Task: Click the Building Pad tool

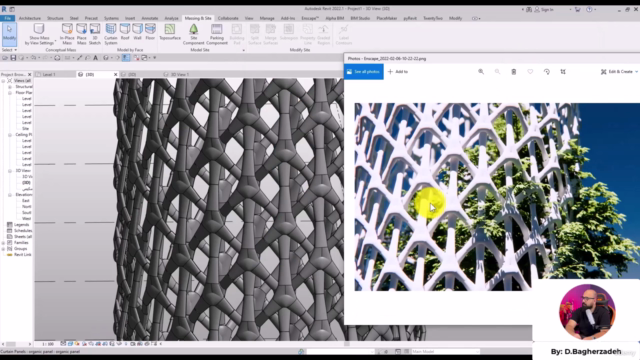Action: click(237, 34)
